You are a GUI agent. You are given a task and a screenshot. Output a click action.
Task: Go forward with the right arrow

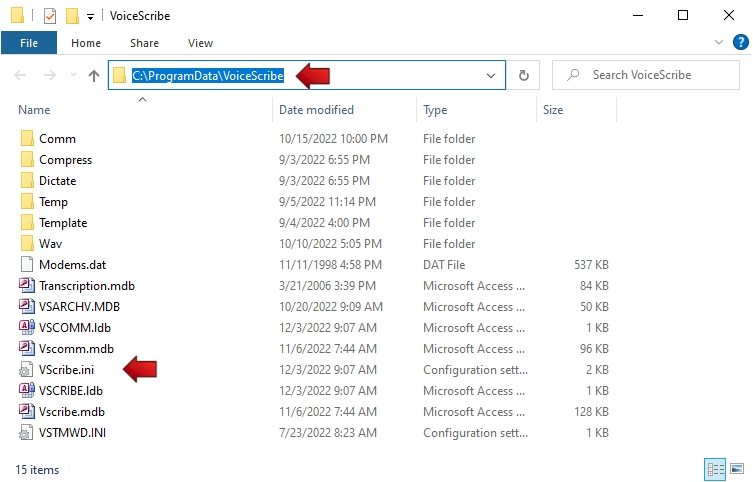pos(49,75)
